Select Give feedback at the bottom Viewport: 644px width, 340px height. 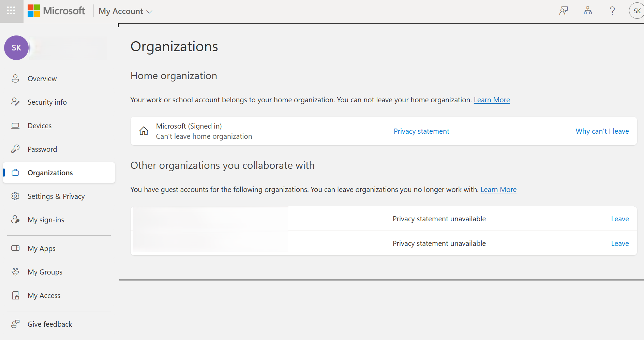point(50,324)
